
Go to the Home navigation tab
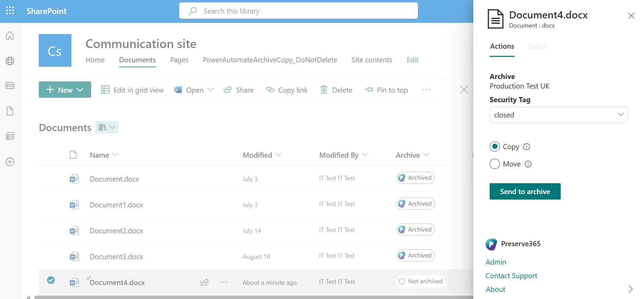coord(95,60)
